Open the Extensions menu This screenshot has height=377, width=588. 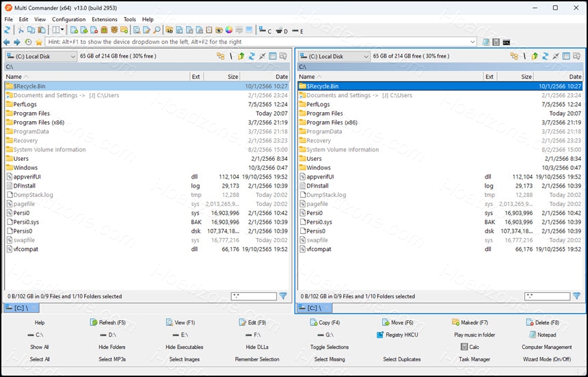104,19
